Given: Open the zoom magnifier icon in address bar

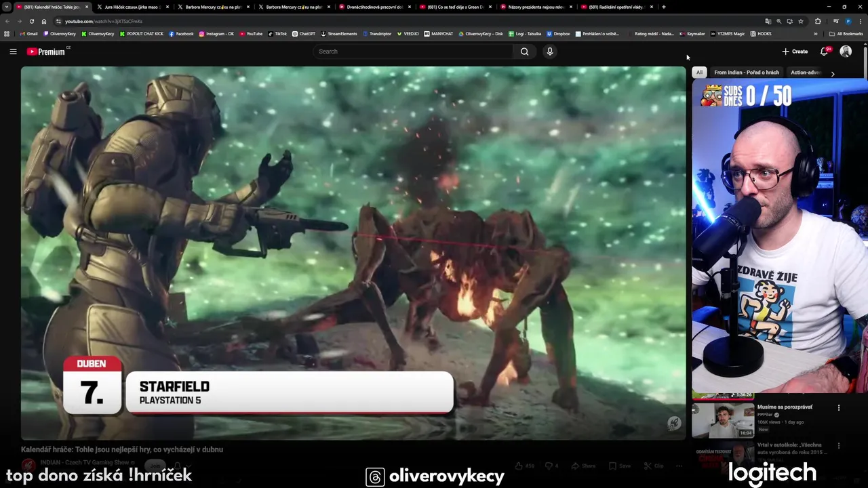Looking at the screenshot, I should [x=778, y=21].
